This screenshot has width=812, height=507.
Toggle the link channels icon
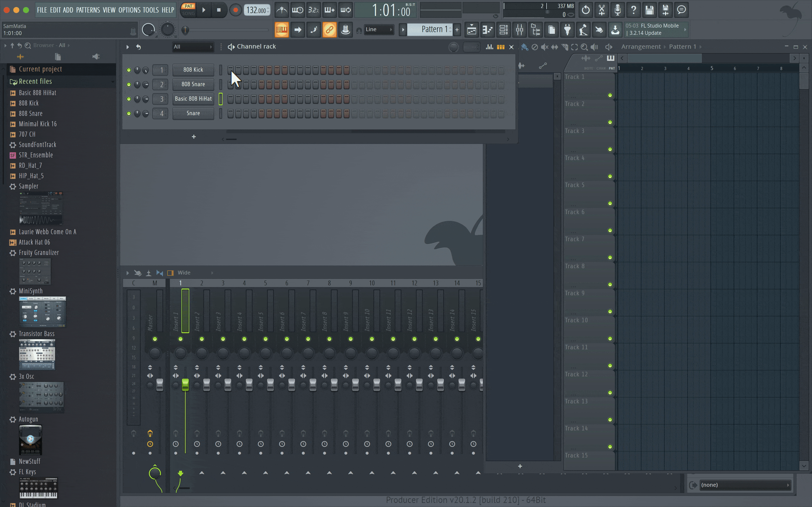(330, 29)
